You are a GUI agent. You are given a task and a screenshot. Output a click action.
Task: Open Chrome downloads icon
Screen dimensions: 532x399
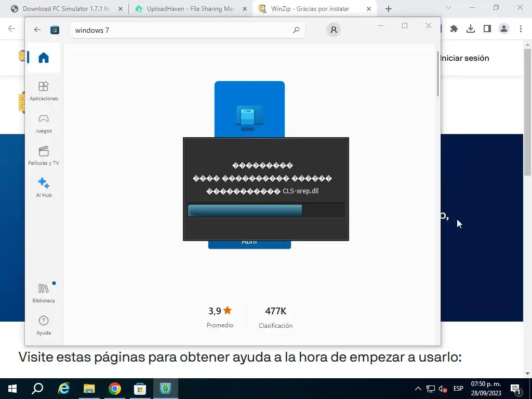click(471, 29)
